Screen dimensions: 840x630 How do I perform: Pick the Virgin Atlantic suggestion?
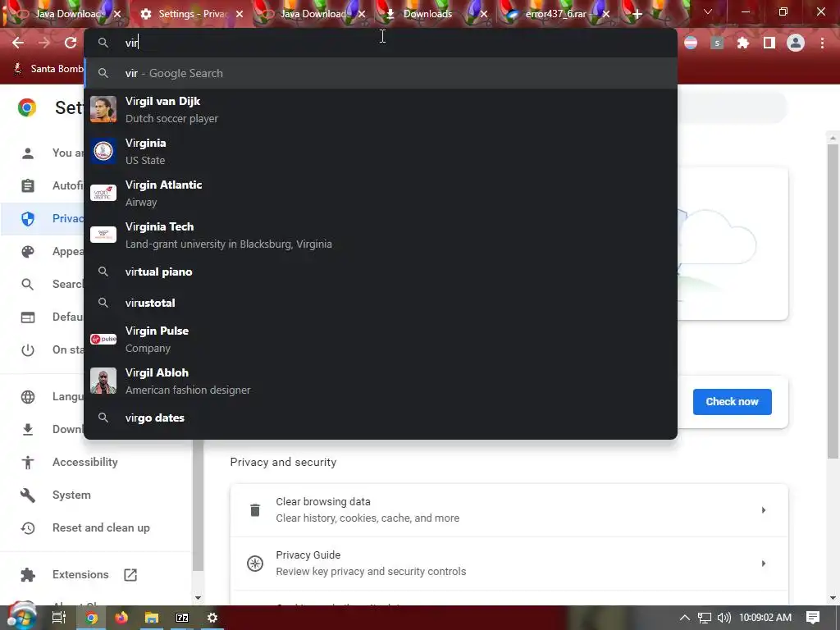pyautogui.click(x=381, y=193)
